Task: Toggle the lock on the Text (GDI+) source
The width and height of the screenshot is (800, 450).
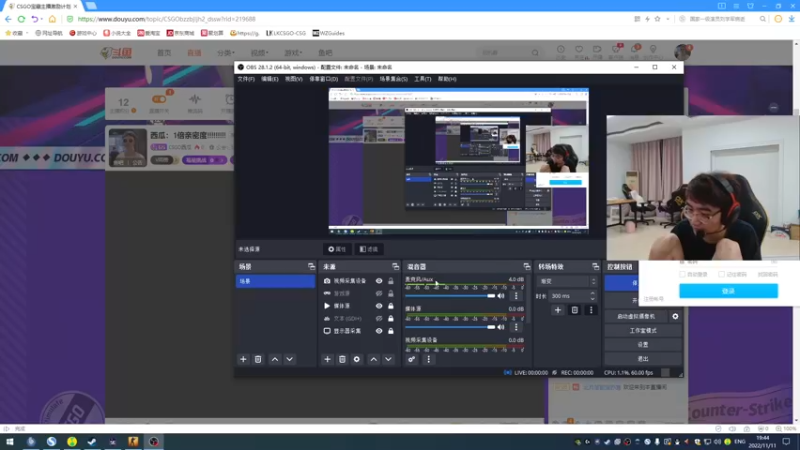Action: 391,318
